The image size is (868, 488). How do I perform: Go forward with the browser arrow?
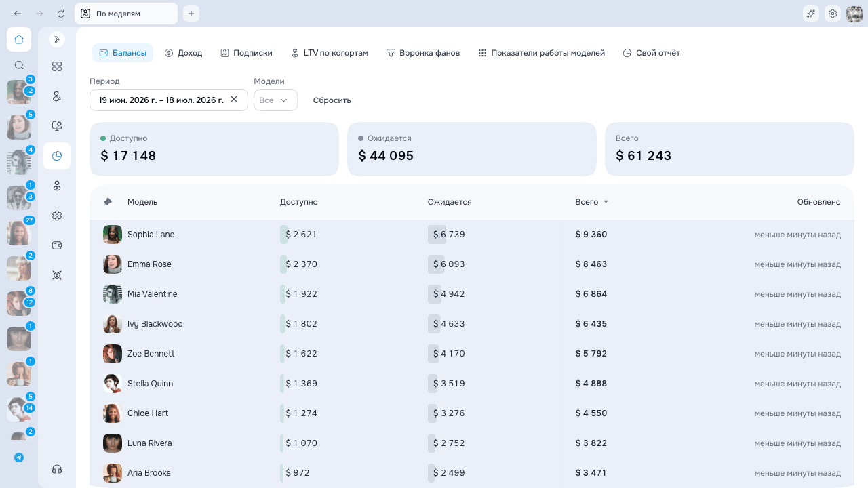(x=39, y=14)
